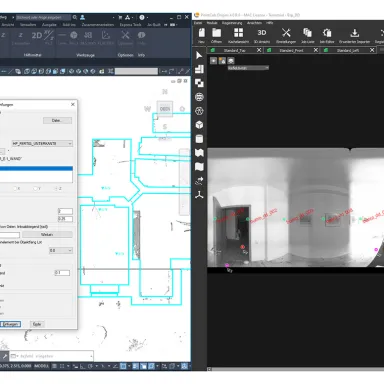This screenshot has width=384, height=384.
Task: Select the cylinder tool in PointCab sidebar
Action: click(x=199, y=139)
